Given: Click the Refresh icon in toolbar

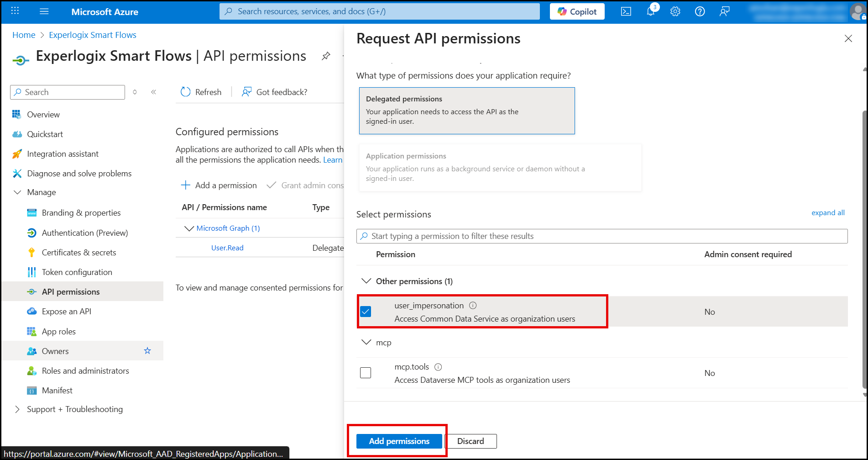Looking at the screenshot, I should click(185, 92).
